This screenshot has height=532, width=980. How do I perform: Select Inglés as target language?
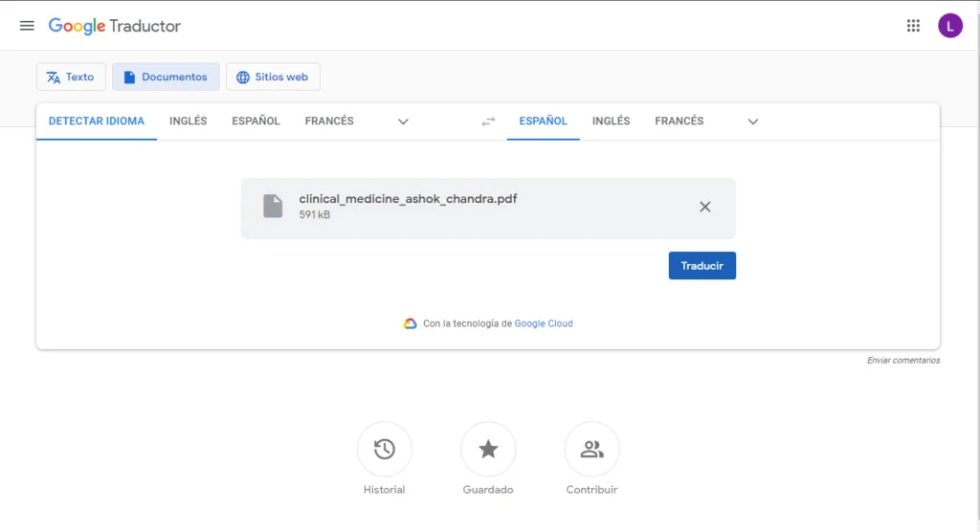pos(612,122)
